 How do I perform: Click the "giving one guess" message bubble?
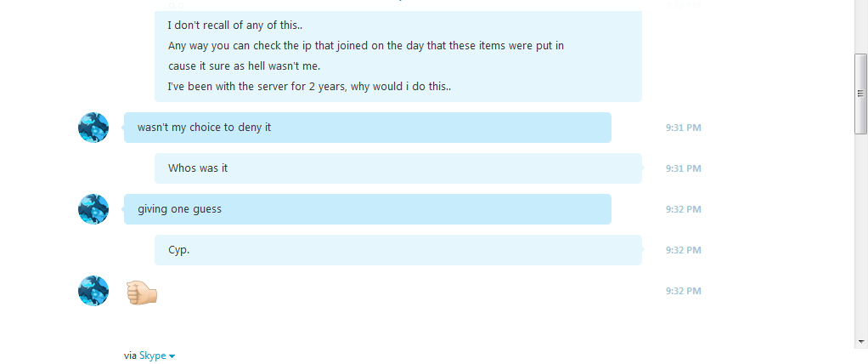[x=368, y=209]
